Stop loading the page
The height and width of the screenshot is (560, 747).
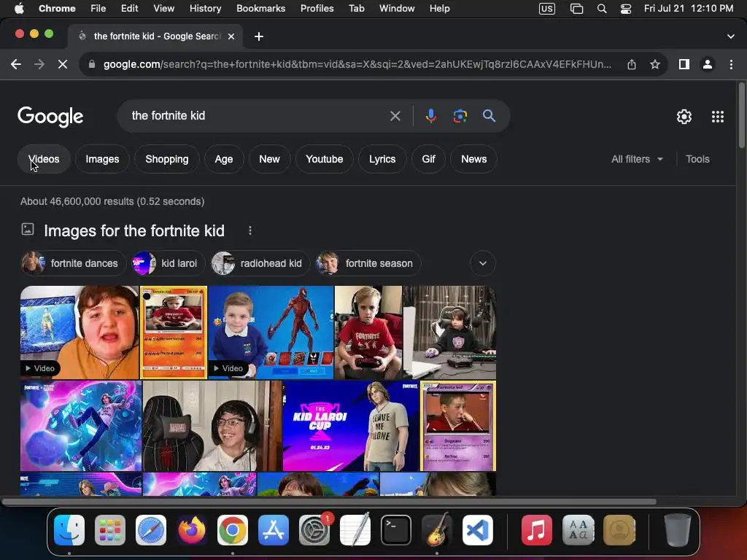coord(63,64)
